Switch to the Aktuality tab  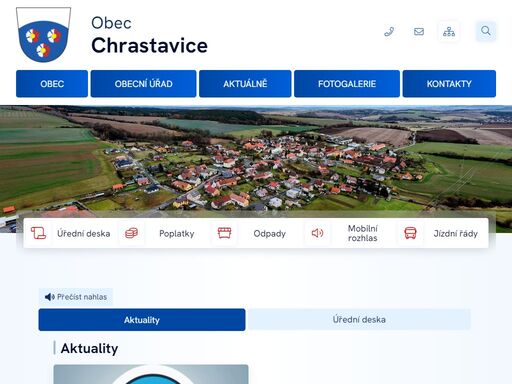pyautogui.click(x=142, y=320)
